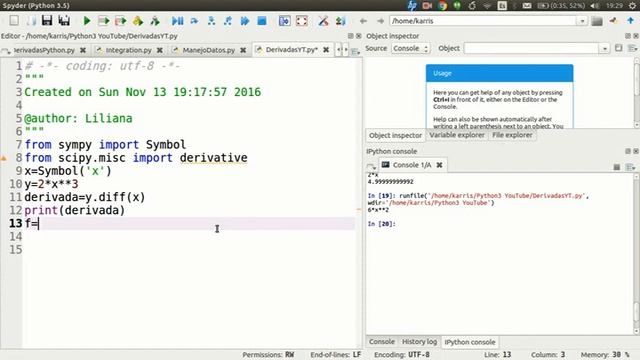Click into the Object input field
The image size is (640, 360).
coord(531,49)
